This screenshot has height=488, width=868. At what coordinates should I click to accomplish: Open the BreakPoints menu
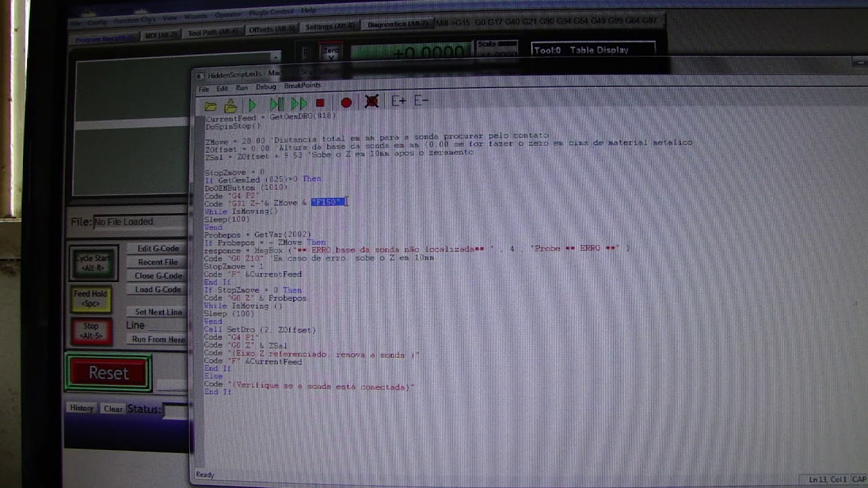[x=302, y=86]
